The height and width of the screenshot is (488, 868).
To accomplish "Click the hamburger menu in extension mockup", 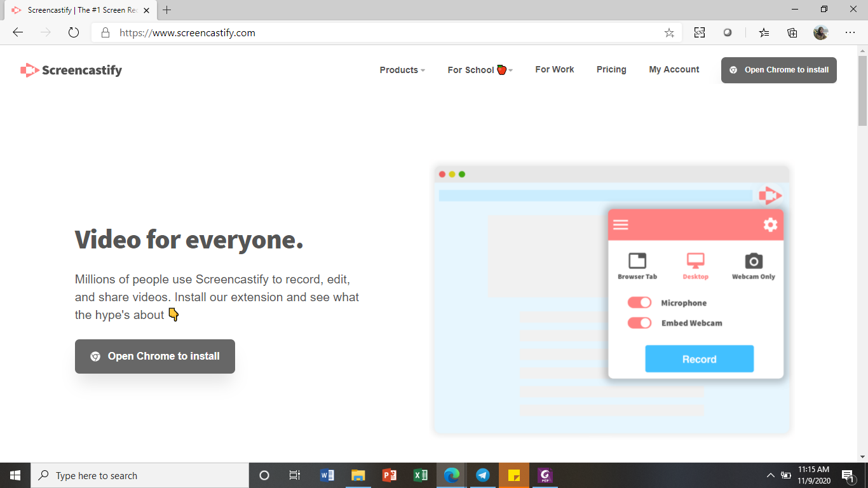I will [621, 225].
